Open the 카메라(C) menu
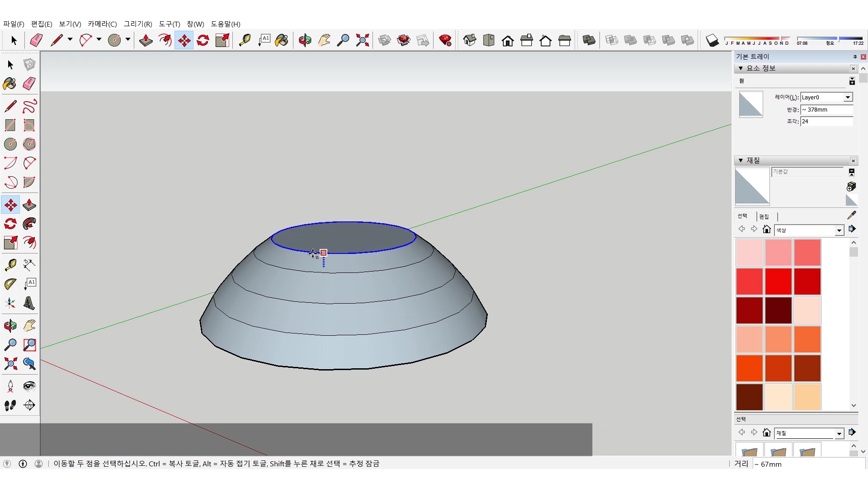Screen dimensions: 868x488 [x=102, y=24]
